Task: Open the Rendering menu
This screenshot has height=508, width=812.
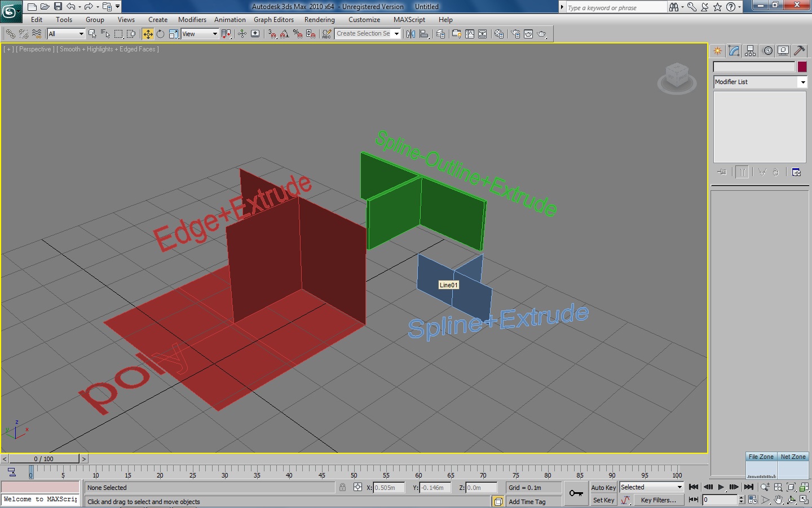Action: click(x=320, y=20)
